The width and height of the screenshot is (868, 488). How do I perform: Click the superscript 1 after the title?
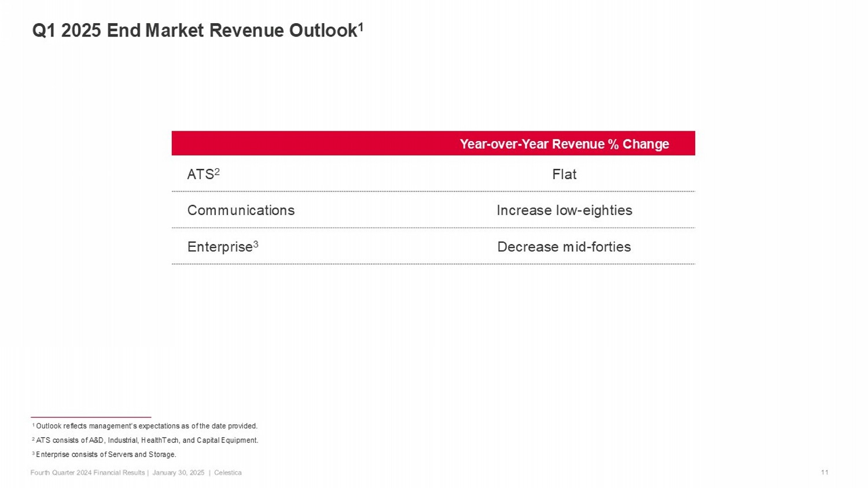tap(361, 27)
